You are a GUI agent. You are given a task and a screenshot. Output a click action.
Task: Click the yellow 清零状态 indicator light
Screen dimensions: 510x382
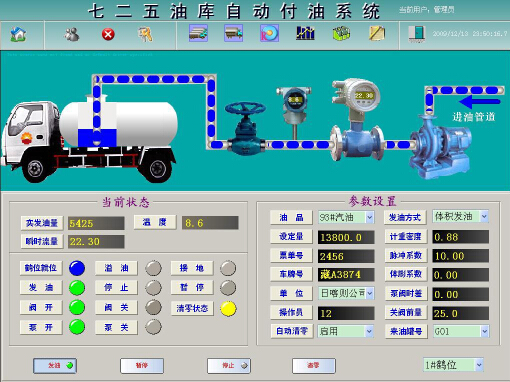coord(228,308)
